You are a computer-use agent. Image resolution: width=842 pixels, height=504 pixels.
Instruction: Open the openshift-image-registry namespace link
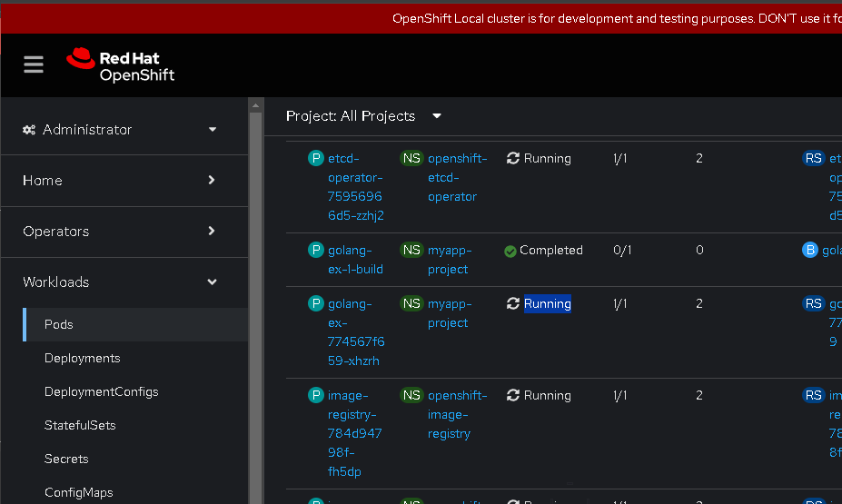(x=458, y=414)
